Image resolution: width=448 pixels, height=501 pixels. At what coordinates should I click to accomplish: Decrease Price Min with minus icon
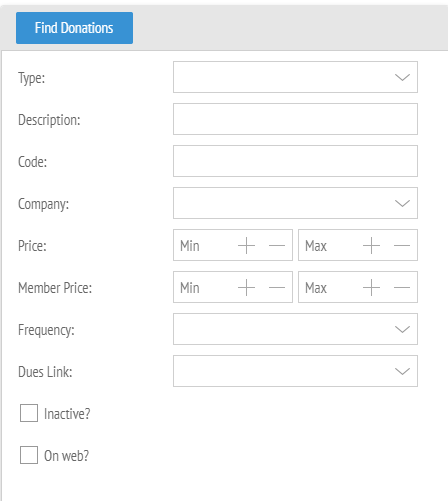277,245
